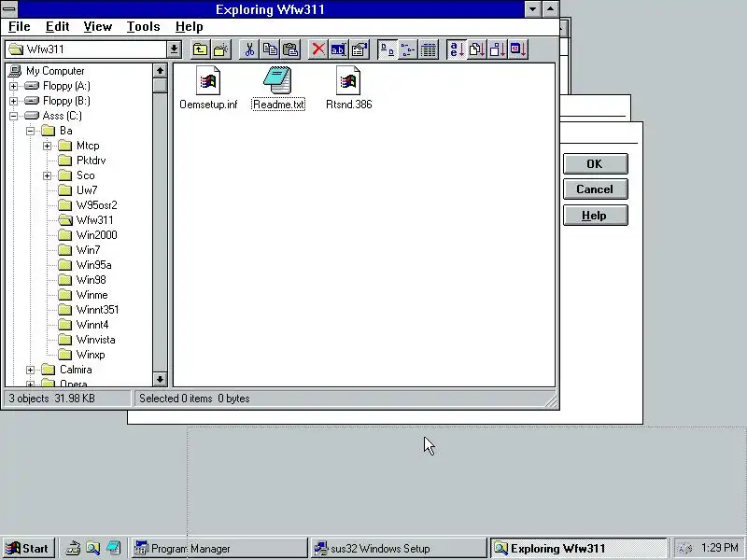Sort files by size

(498, 49)
